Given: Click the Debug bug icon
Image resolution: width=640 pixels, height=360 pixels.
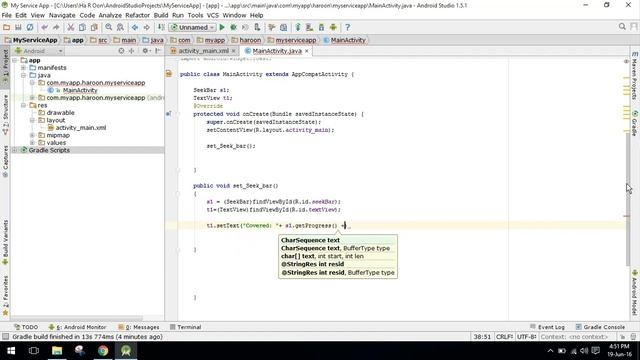Looking at the screenshot, I should 233,27.
